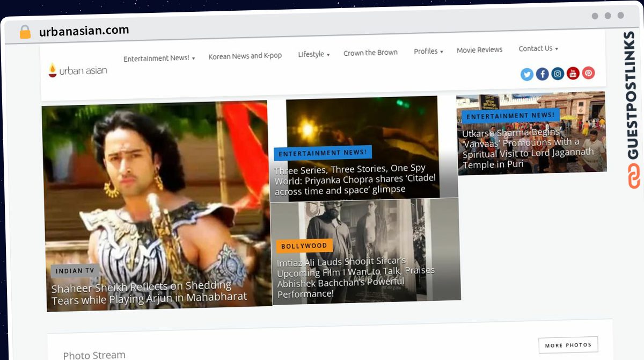The height and width of the screenshot is (360, 644).
Task: Click the MORE PHOTOS button
Action: click(x=568, y=345)
